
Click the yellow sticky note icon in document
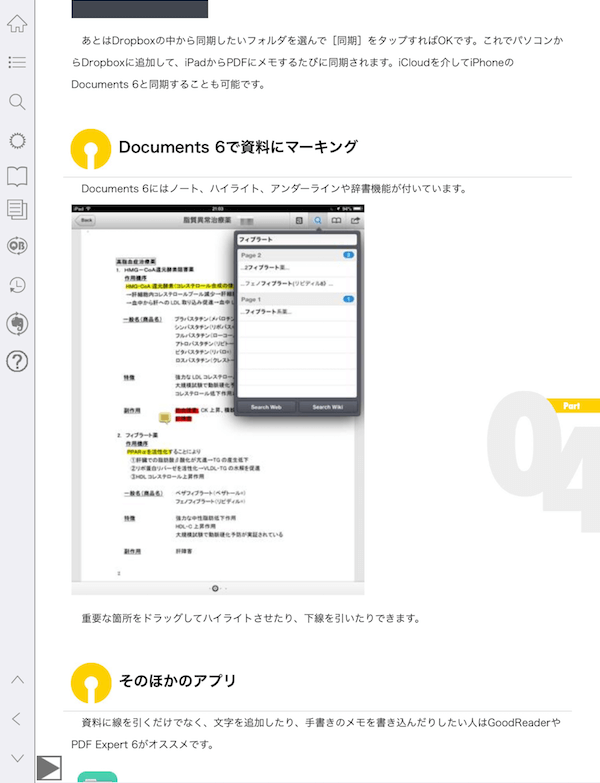[164, 417]
